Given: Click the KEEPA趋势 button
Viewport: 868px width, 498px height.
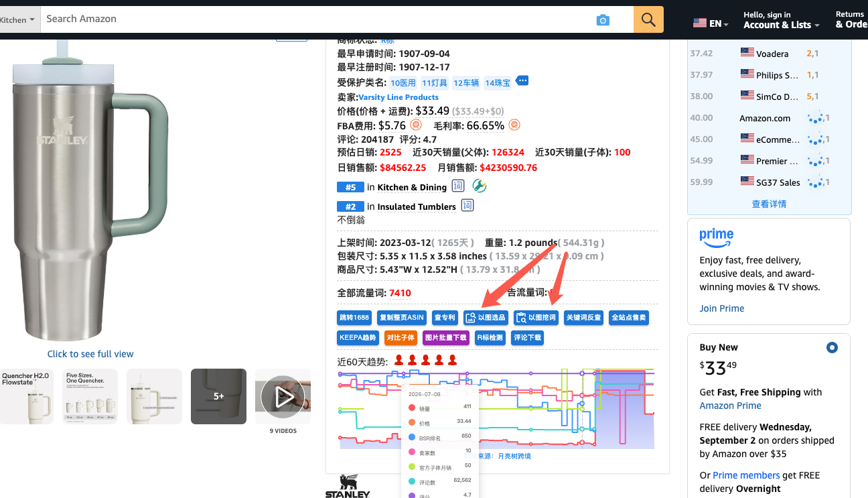Looking at the screenshot, I should coord(358,338).
